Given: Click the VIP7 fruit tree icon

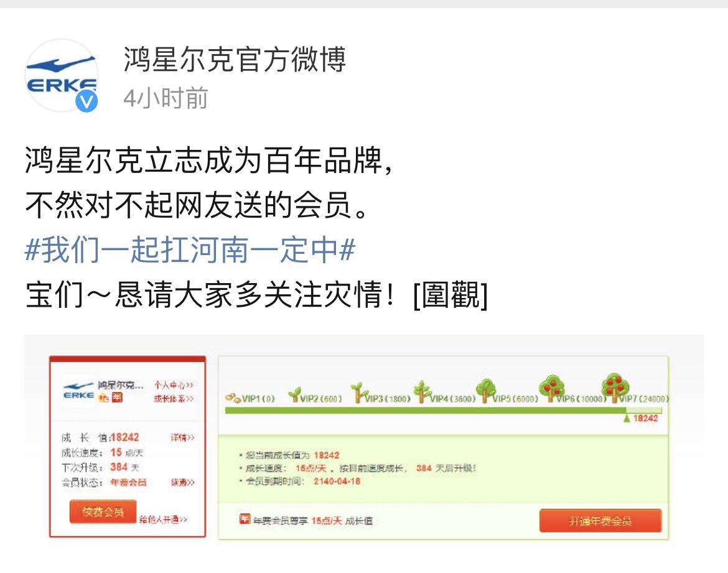Looking at the screenshot, I should coord(615,388).
